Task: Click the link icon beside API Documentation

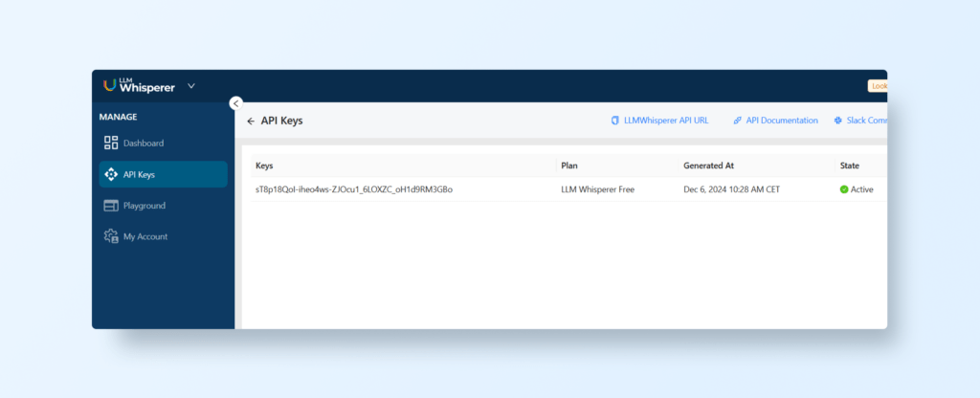Action: [x=737, y=121]
